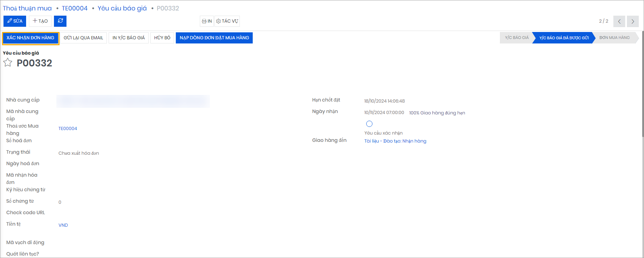Screen dimensions: 644x258
Task: Mark P00332 with the star icon
Action: pos(8,63)
